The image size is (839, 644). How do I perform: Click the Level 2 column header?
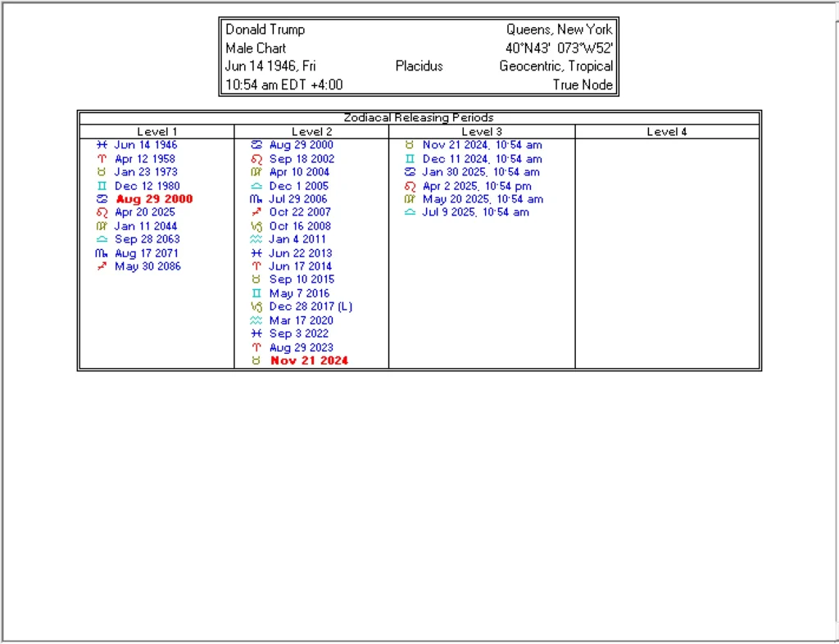click(311, 131)
